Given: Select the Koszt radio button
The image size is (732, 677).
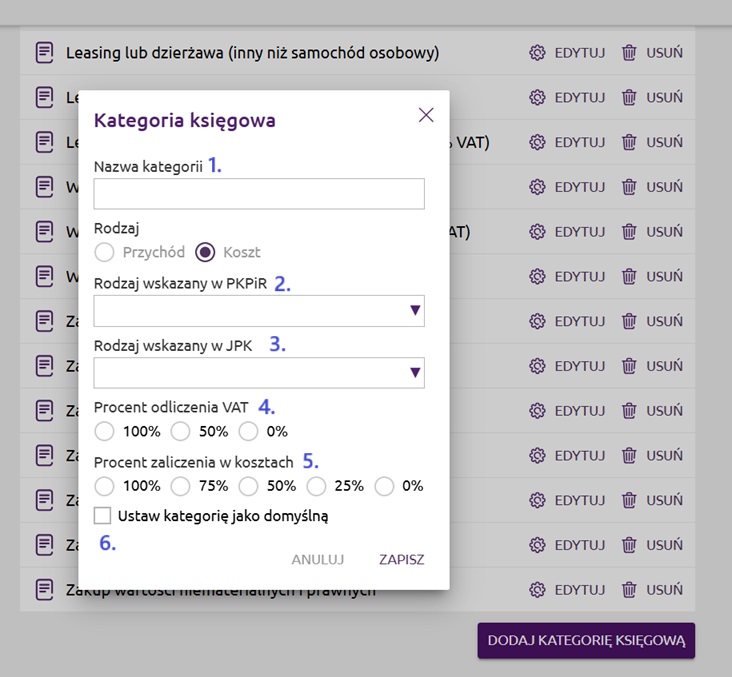Looking at the screenshot, I should click(205, 252).
